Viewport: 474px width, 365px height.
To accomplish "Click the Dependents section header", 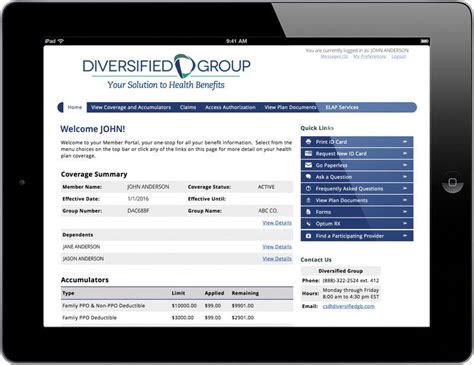I will pos(78,235).
